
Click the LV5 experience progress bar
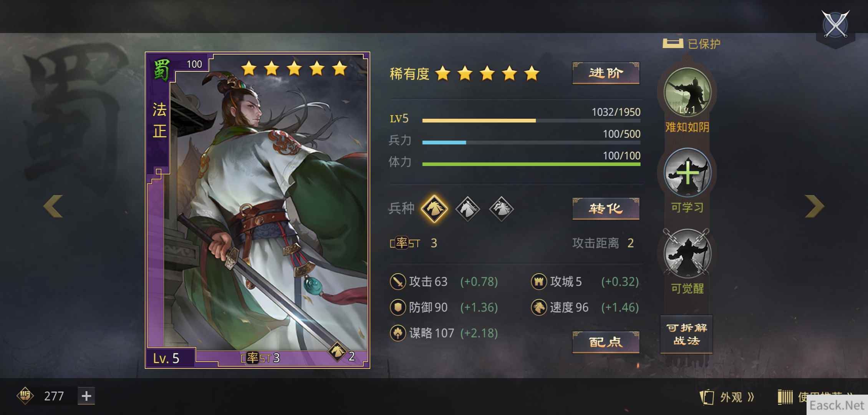pyautogui.click(x=531, y=121)
